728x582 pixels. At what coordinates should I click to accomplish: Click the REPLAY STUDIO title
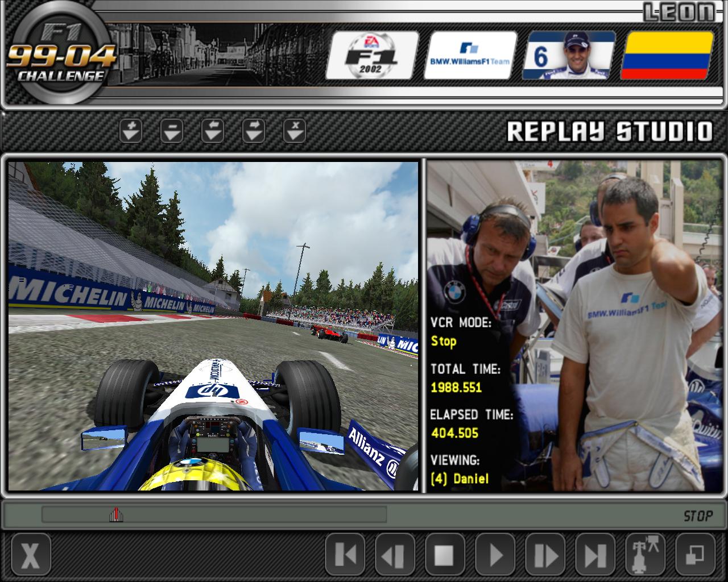tap(609, 131)
